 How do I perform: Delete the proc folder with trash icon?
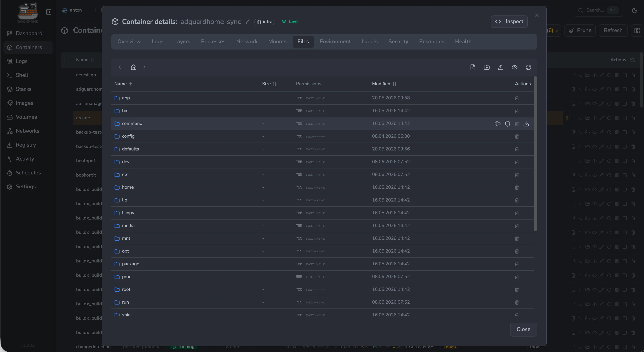coord(517,277)
